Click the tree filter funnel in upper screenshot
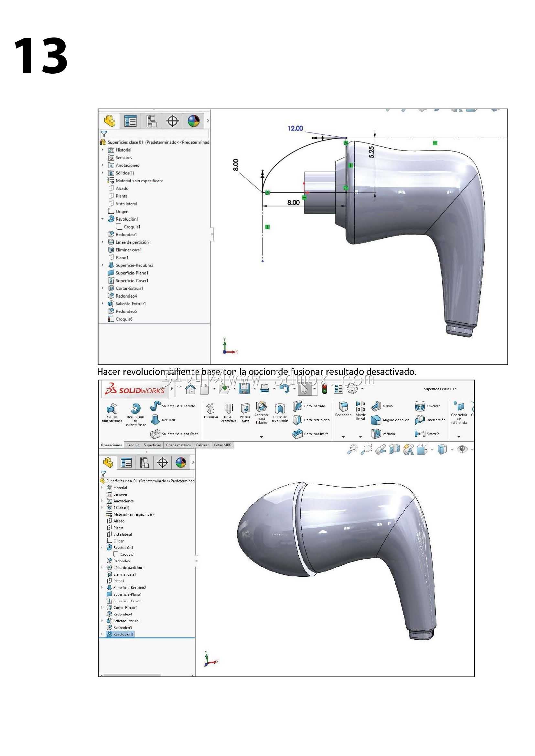 click(104, 134)
